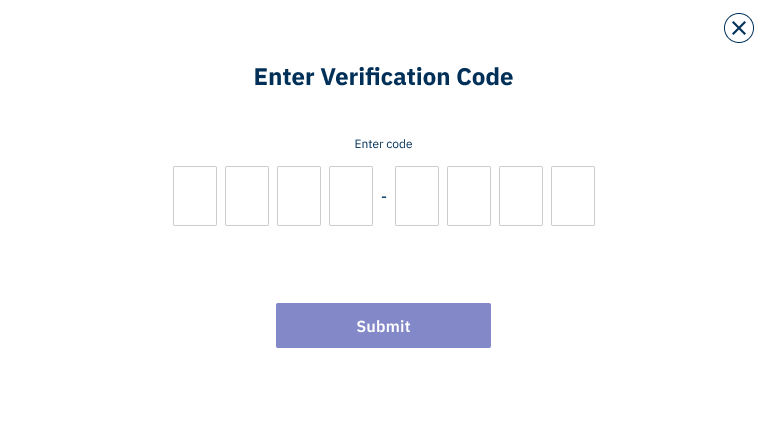Click the word "Code" in the bold heading
This screenshot has width=767, height=429.
485,77
